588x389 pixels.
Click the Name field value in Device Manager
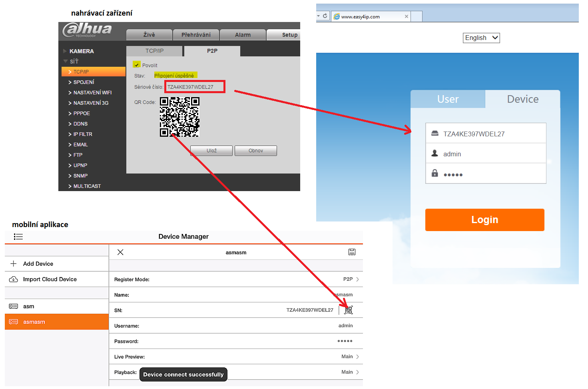343,295
